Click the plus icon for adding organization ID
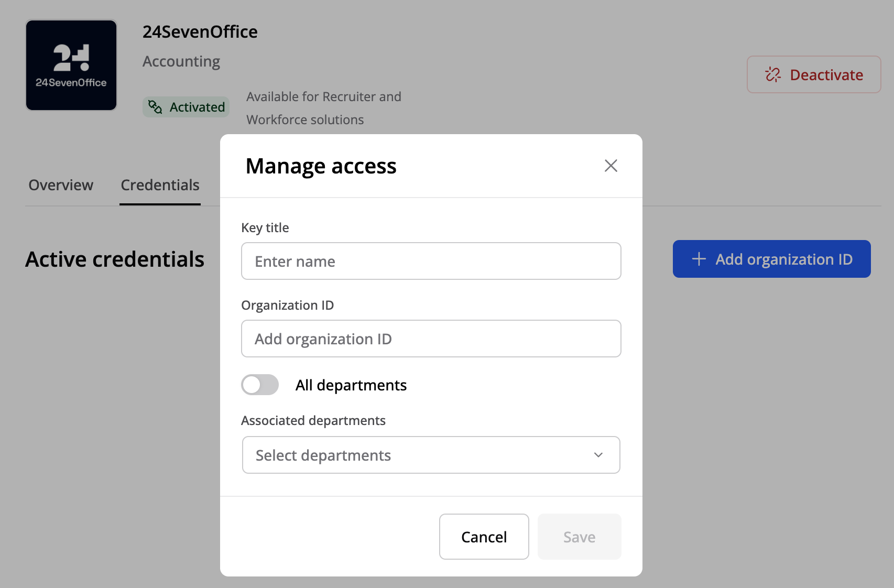Viewport: 894px width, 588px height. [699, 259]
